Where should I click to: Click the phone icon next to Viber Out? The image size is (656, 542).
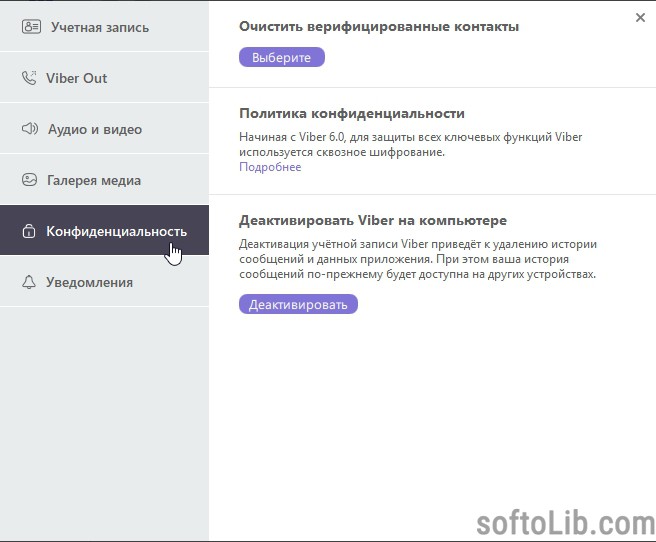click(x=29, y=78)
